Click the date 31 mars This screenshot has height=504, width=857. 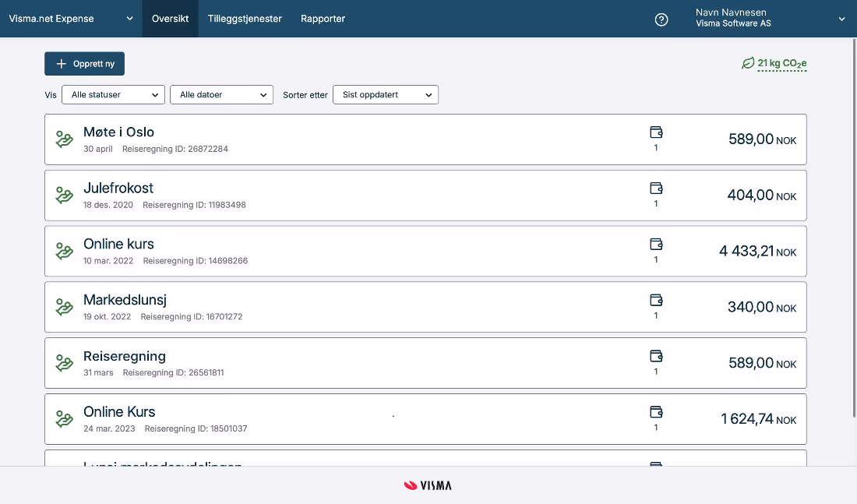tap(98, 373)
